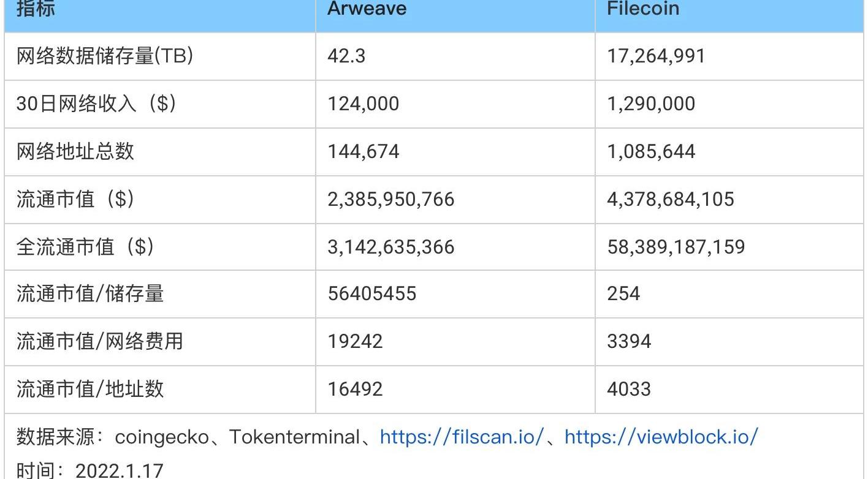Select Filecoin storage value 17,264,991
The width and height of the screenshot is (868, 479).
click(656, 56)
